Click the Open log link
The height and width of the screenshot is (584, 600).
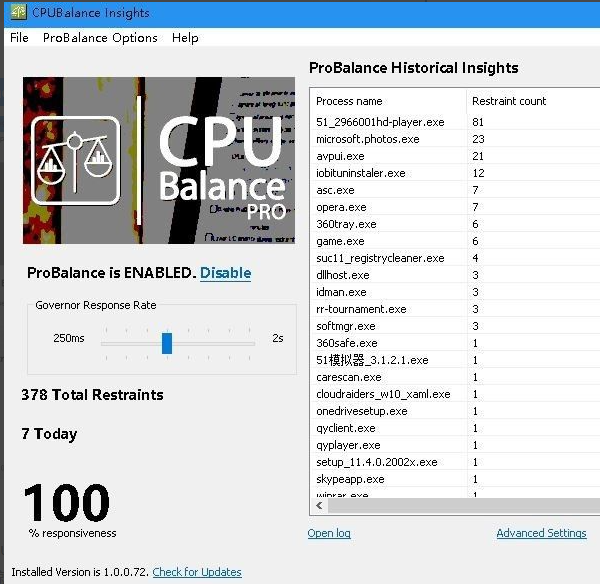coord(329,534)
